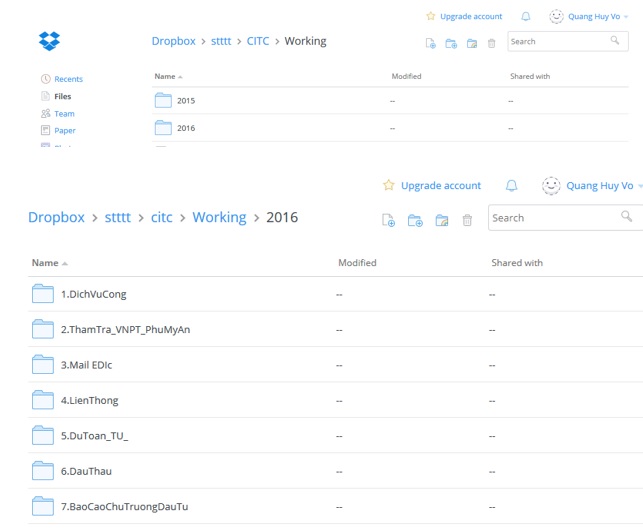Sort by Name column in 2016 folder list
Image resolution: width=643 pixels, height=528 pixels.
click(45, 263)
